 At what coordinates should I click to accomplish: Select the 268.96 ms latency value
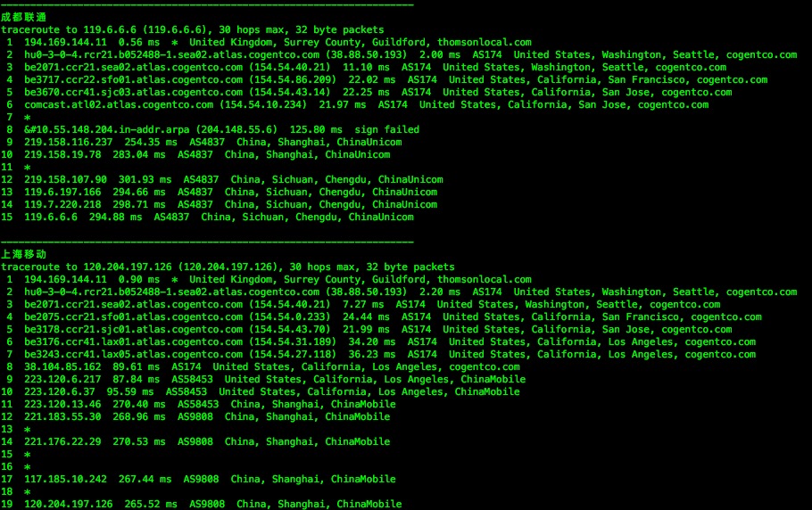point(139,416)
